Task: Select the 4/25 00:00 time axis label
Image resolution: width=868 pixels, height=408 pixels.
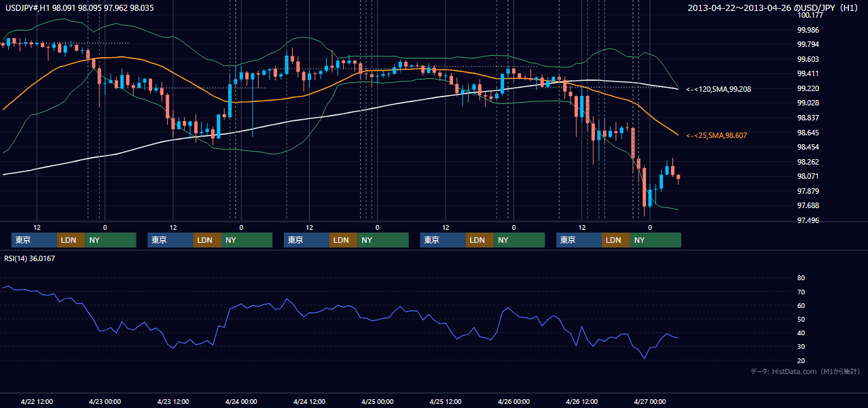Action: click(377, 401)
